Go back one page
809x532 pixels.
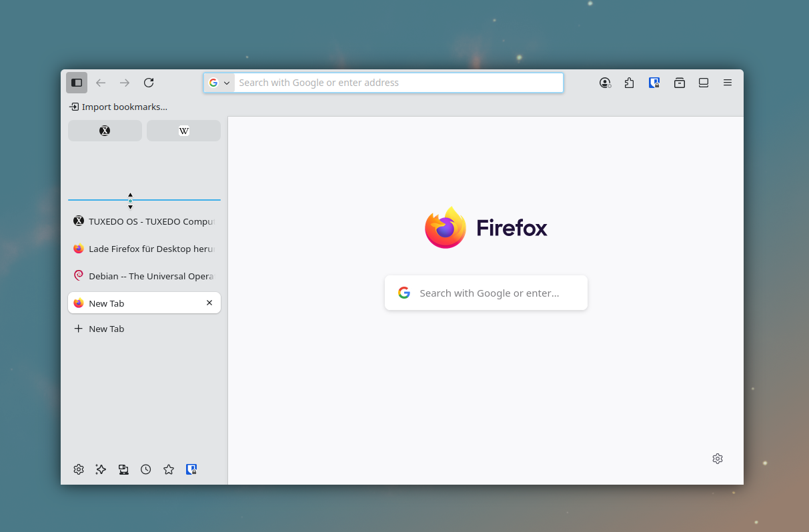(x=101, y=83)
